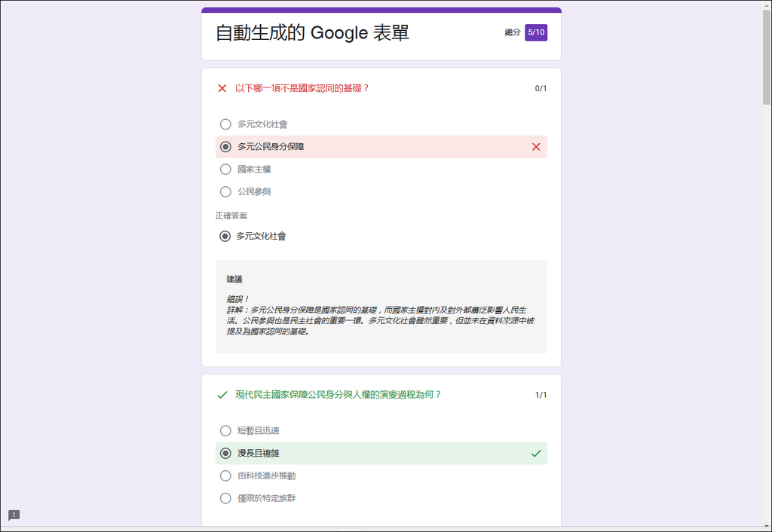Click the red X icon beside 多元公民身分保障 option
This screenshot has width=772, height=532.
pyautogui.click(x=536, y=147)
